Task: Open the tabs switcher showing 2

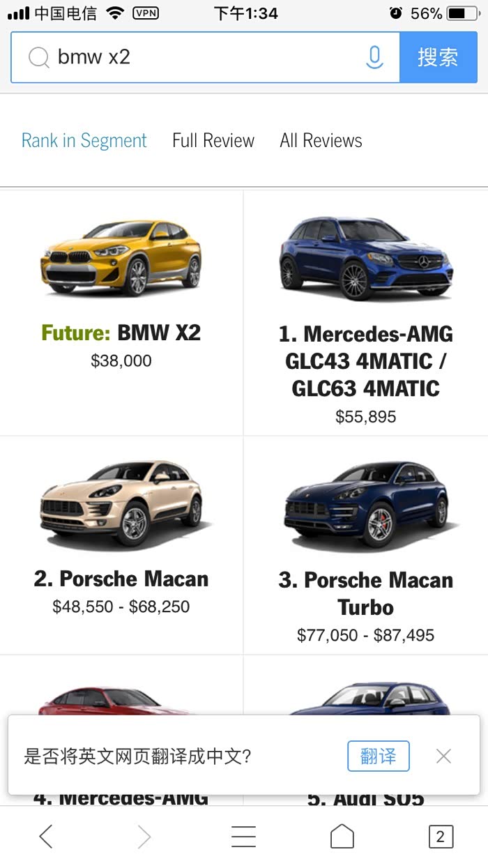Action: pyautogui.click(x=440, y=836)
